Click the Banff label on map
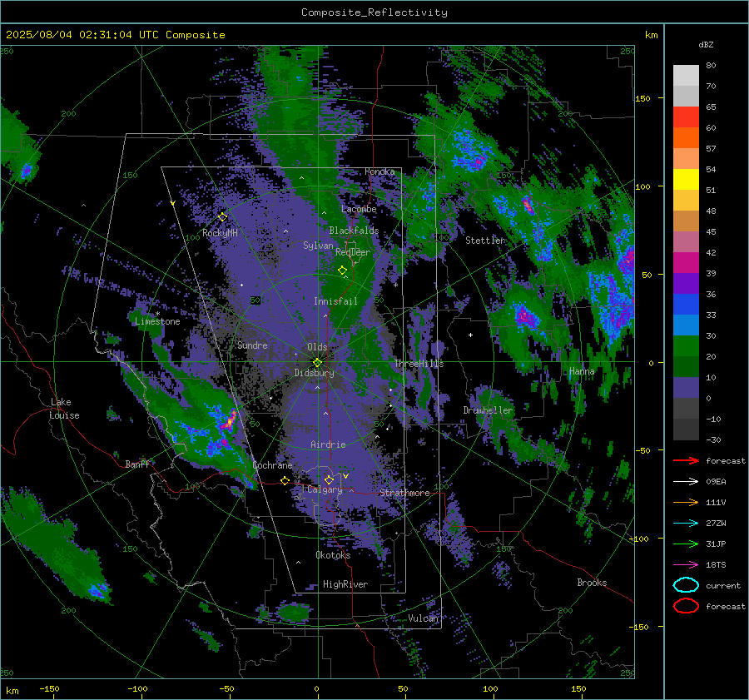The width and height of the screenshot is (749, 700). [137, 464]
